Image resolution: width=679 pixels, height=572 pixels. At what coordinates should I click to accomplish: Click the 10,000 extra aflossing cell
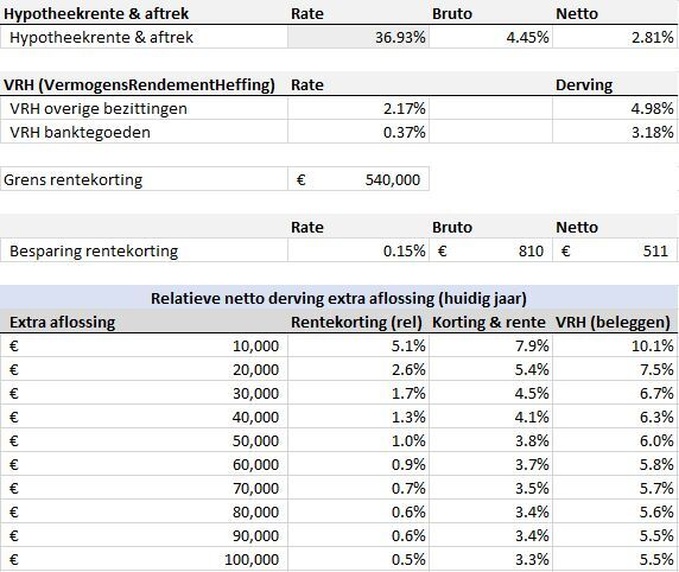[144, 346]
